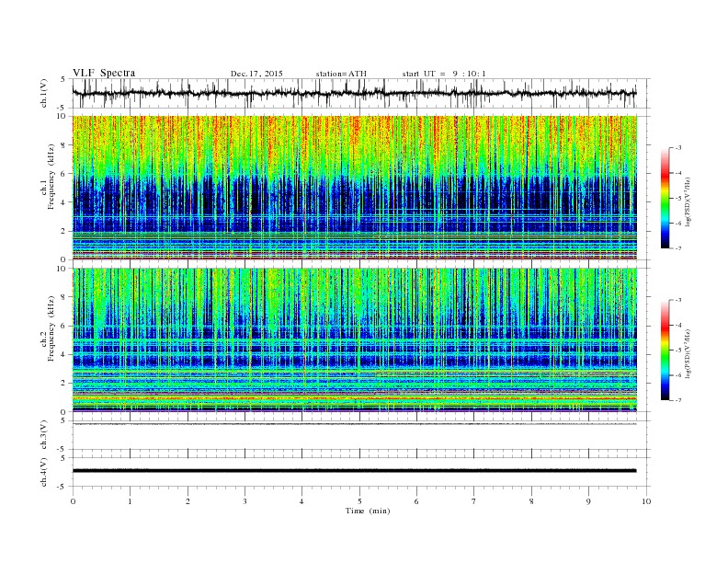Click the '2' kHz tick on ch.2 spectrogram
Viewport: 728px width, 563px height.
tap(64, 383)
